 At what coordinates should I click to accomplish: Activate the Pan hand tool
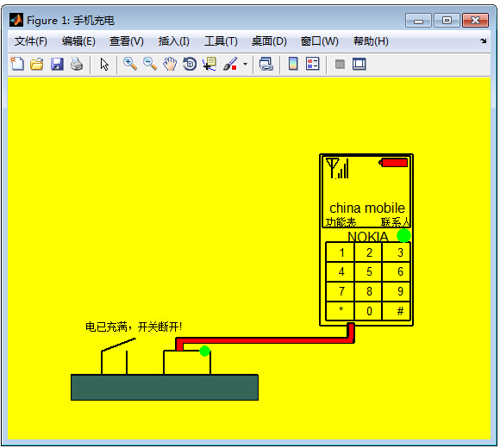tap(170, 64)
